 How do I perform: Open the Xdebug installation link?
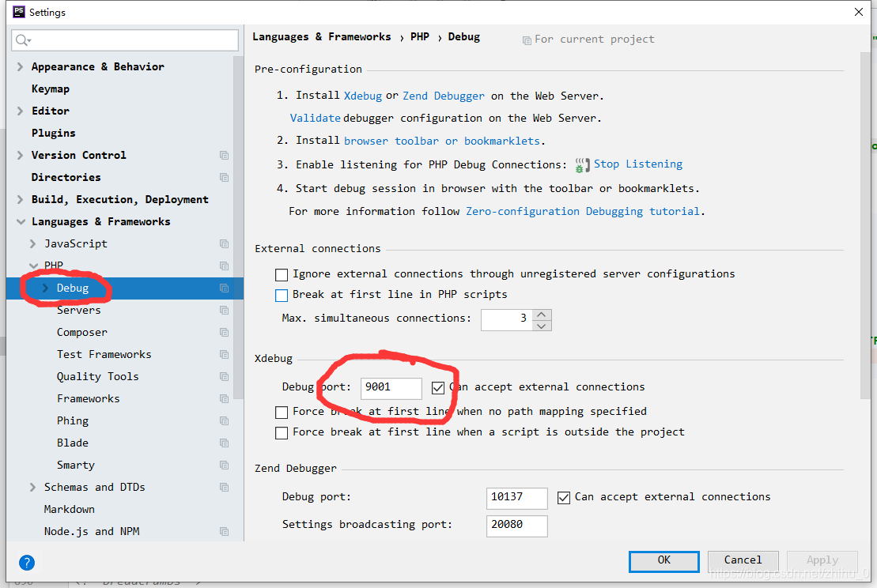362,96
